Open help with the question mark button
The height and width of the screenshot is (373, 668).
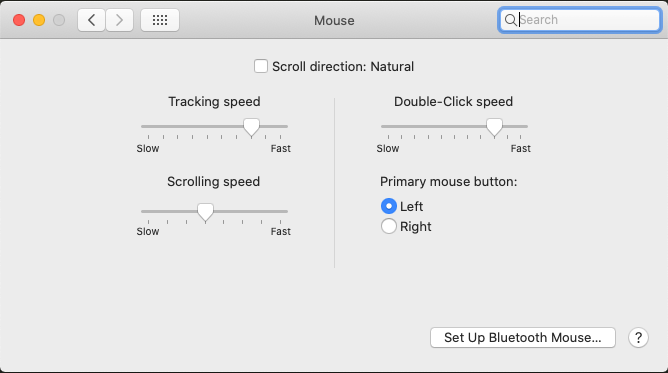[638, 338]
